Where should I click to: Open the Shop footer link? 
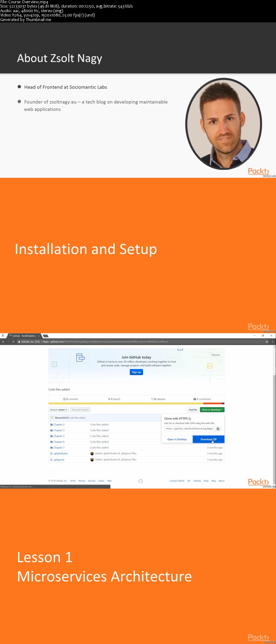click(x=206, y=481)
